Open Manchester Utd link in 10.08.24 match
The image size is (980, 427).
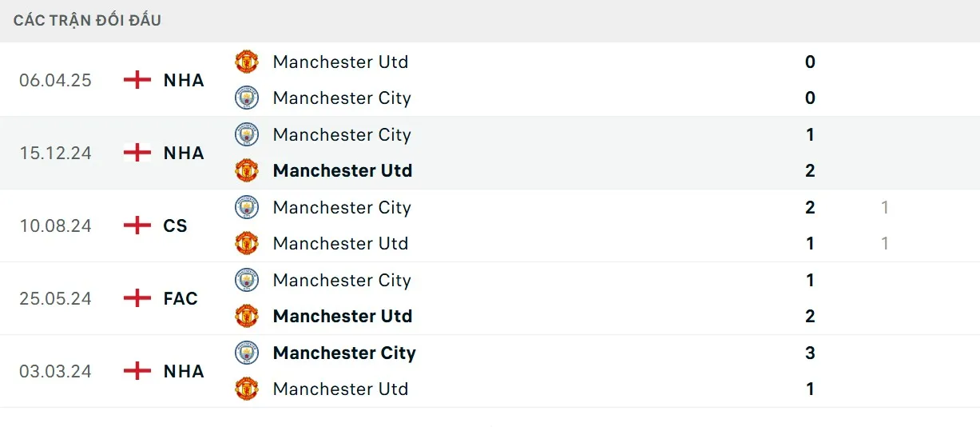pyautogui.click(x=340, y=243)
